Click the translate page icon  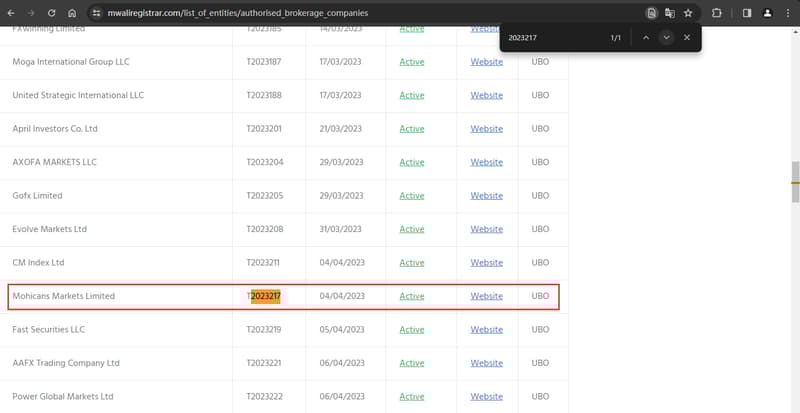670,13
